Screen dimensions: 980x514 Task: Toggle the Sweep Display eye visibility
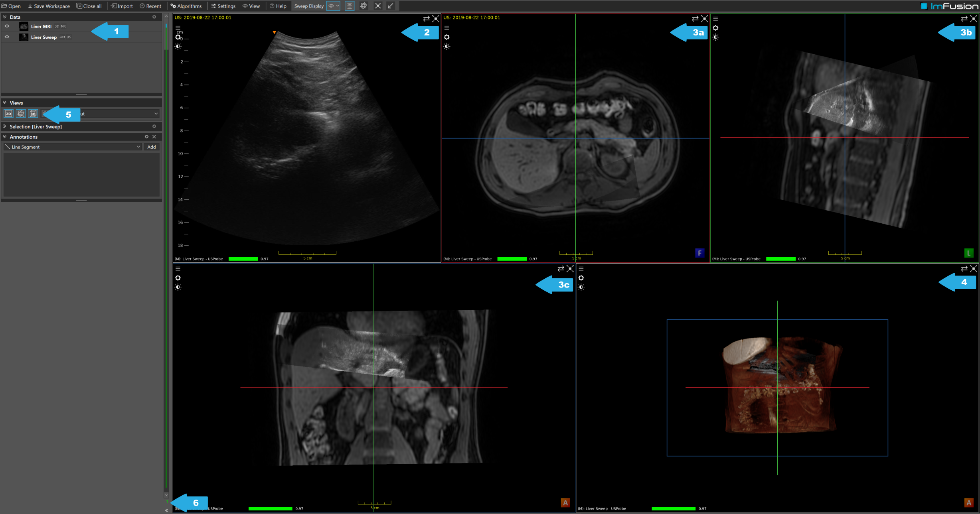(332, 6)
